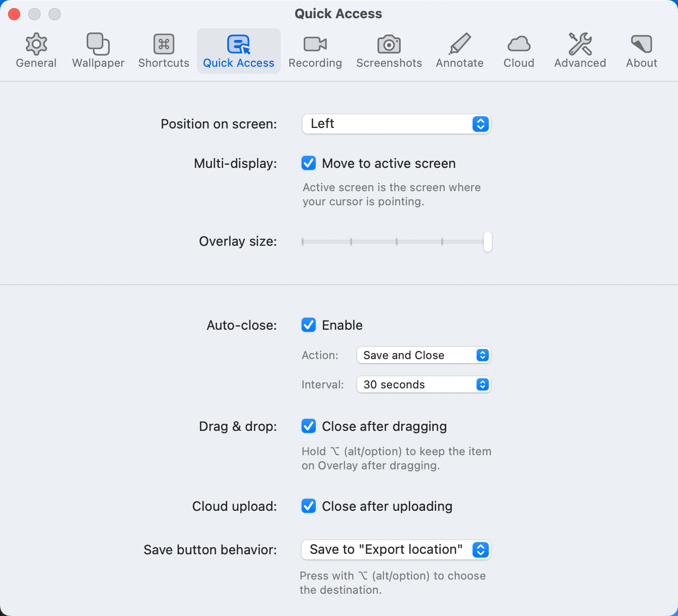This screenshot has width=678, height=616.
Task: Toggle Close after dragging checkbox
Action: [309, 426]
